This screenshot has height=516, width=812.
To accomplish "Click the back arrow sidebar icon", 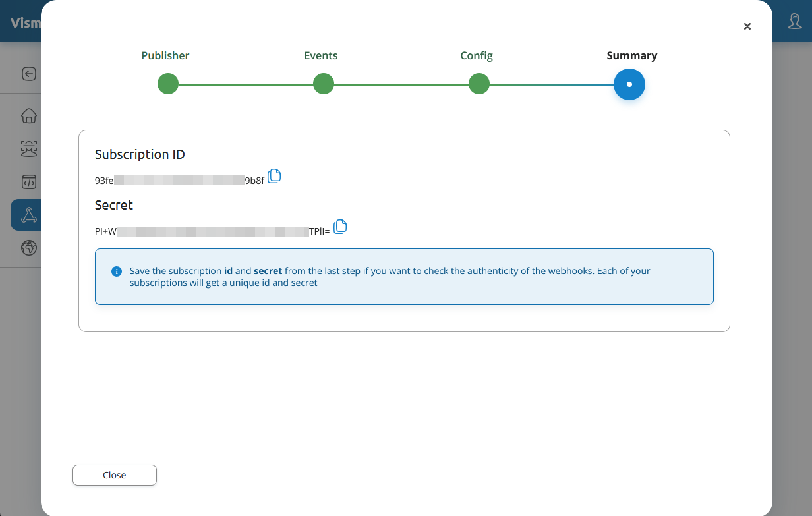I will [x=28, y=74].
